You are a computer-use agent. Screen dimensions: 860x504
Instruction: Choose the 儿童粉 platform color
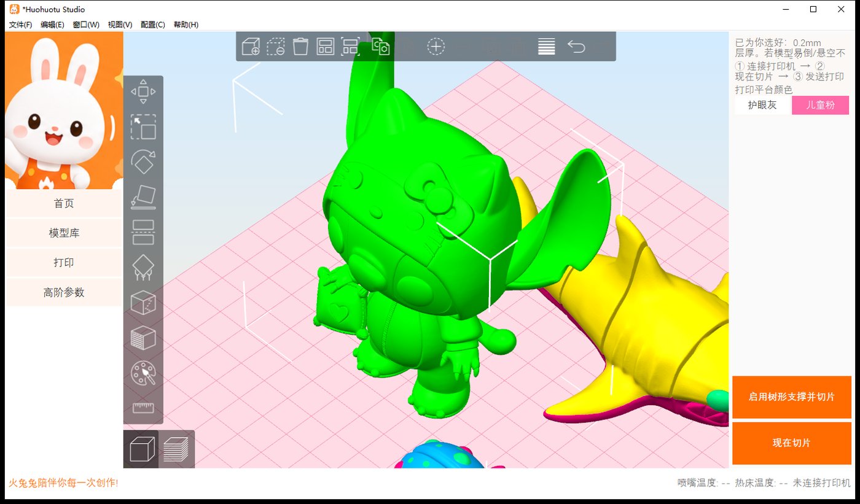coord(821,105)
